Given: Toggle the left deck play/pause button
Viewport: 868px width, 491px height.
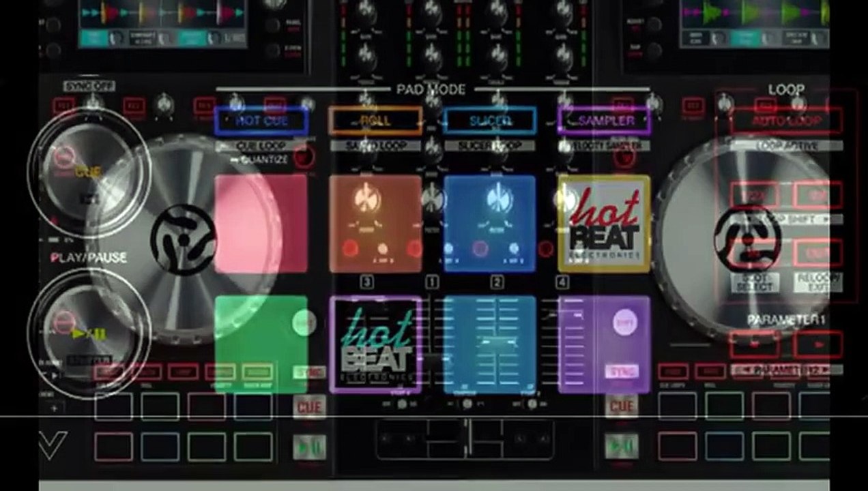Looking at the screenshot, I should pyautogui.click(x=310, y=446).
